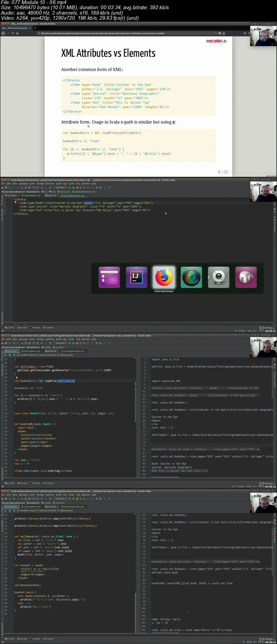Click Help question mark in LibraryItemsAttr.xml IntelliJ window
Screen dimensions: 277x644
coord(109,188)
